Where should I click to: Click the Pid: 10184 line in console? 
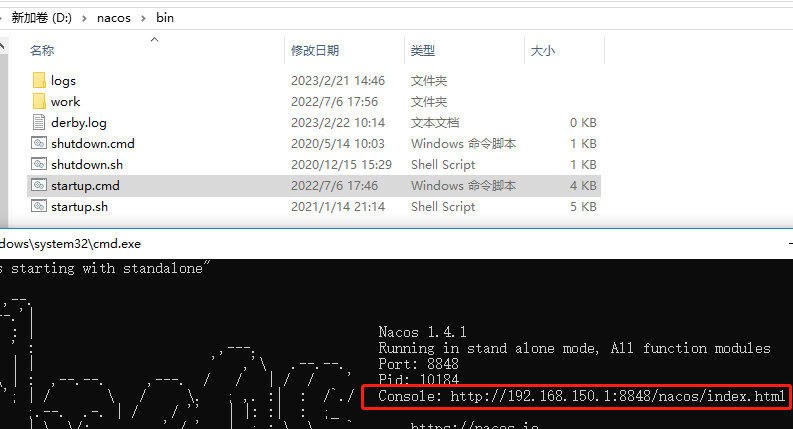coord(418,379)
